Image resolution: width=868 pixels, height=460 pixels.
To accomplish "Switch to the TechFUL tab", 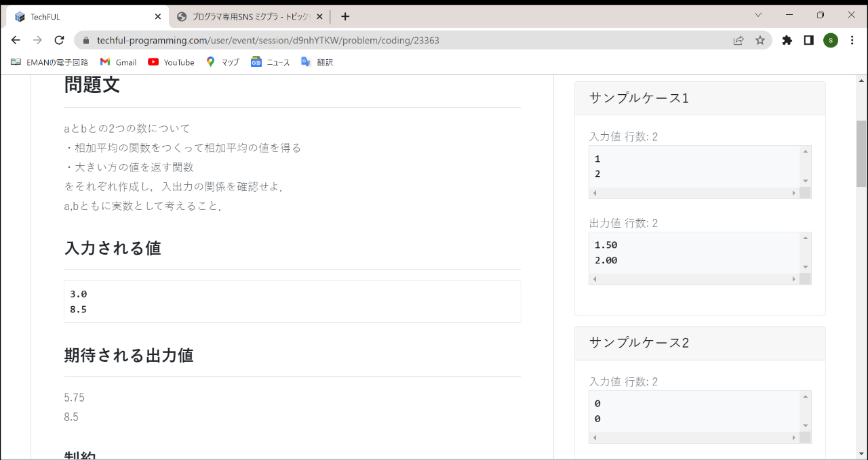I will click(x=81, y=16).
